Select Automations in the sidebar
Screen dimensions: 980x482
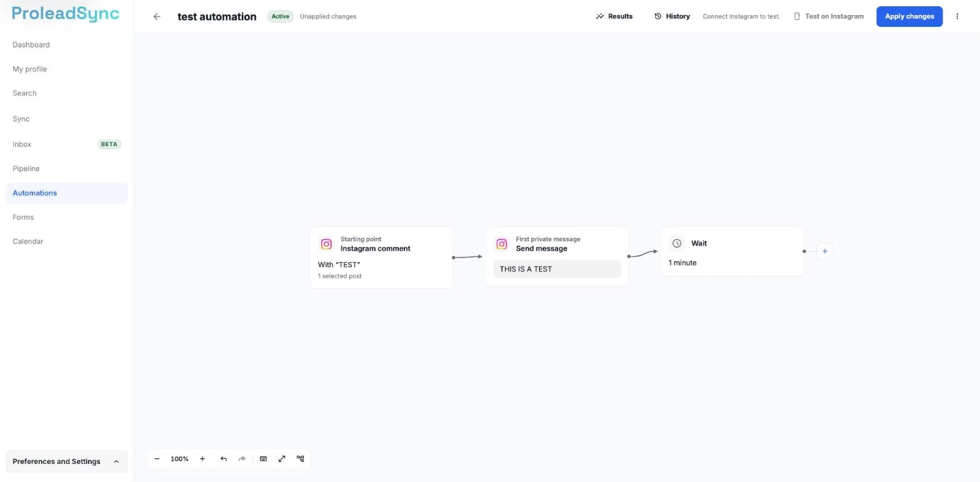(x=67, y=193)
